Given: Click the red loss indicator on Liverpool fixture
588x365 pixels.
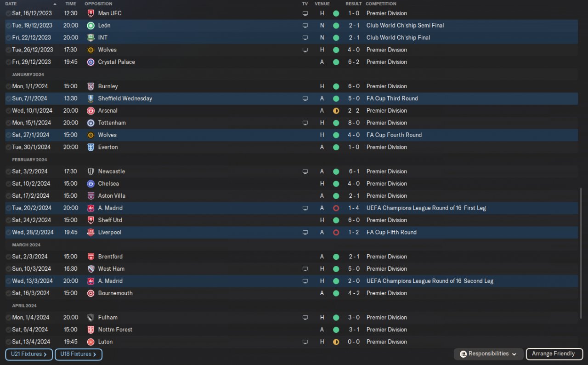Looking at the screenshot, I should 336,233.
